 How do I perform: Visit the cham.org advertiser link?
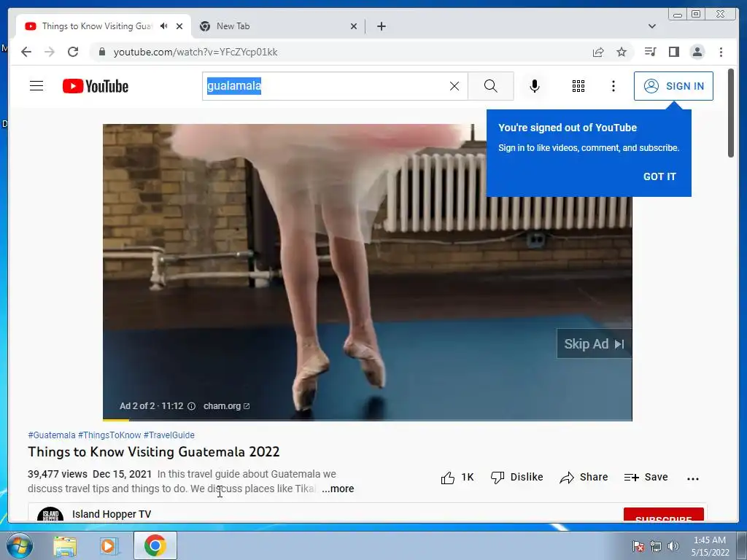click(226, 406)
